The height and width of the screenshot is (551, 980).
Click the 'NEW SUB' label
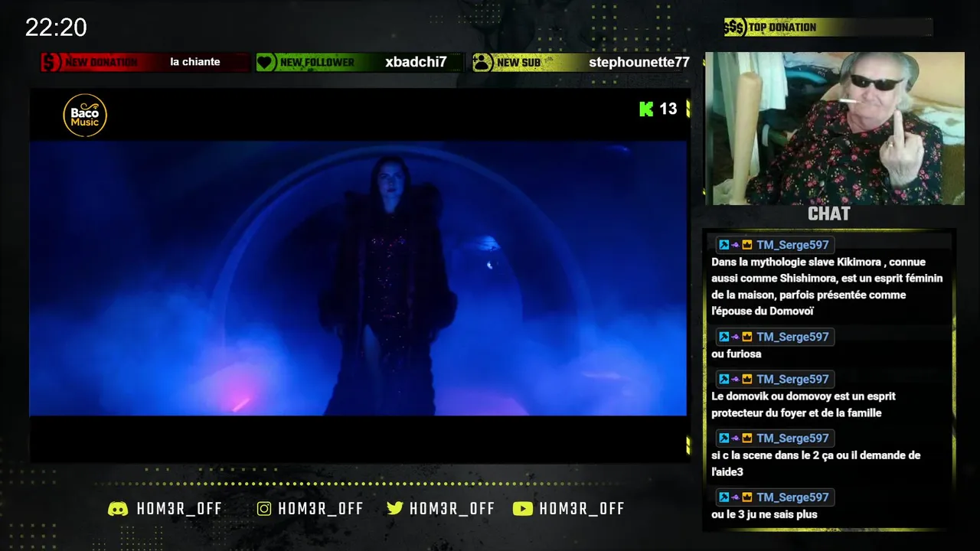point(518,63)
